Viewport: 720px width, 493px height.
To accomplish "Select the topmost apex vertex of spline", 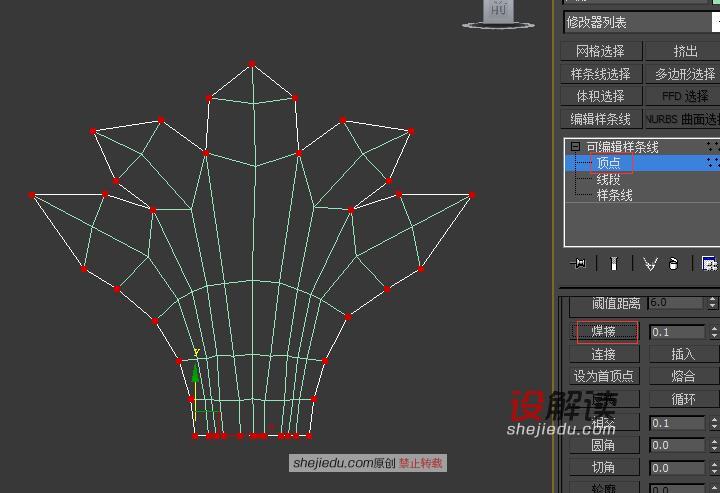I will click(252, 64).
